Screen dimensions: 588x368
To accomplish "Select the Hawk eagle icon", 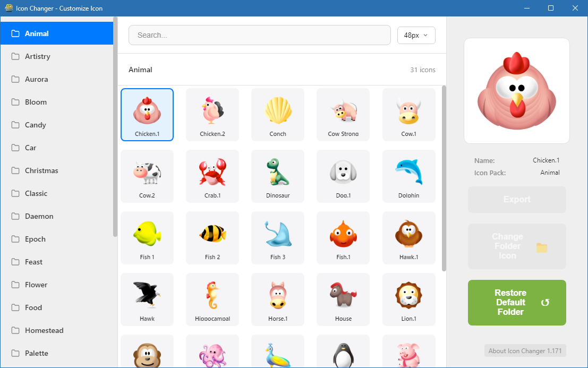I will (147, 299).
